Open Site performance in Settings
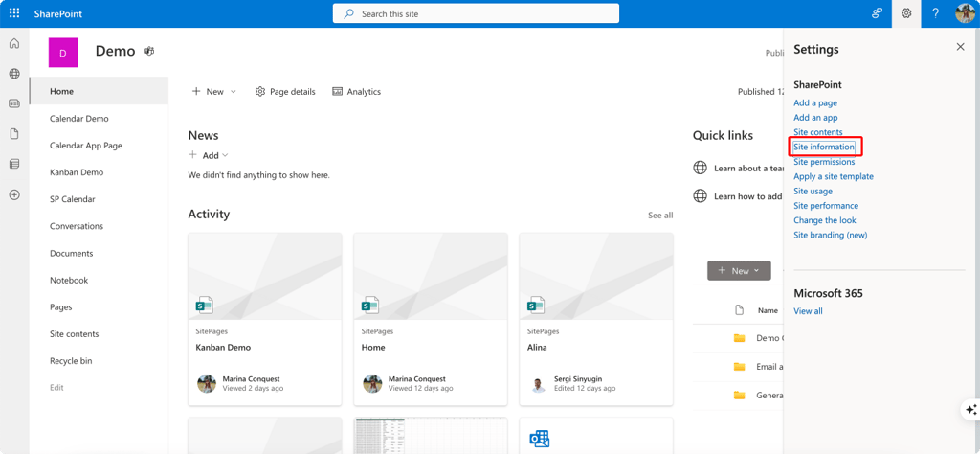980x454 pixels. [x=826, y=205]
